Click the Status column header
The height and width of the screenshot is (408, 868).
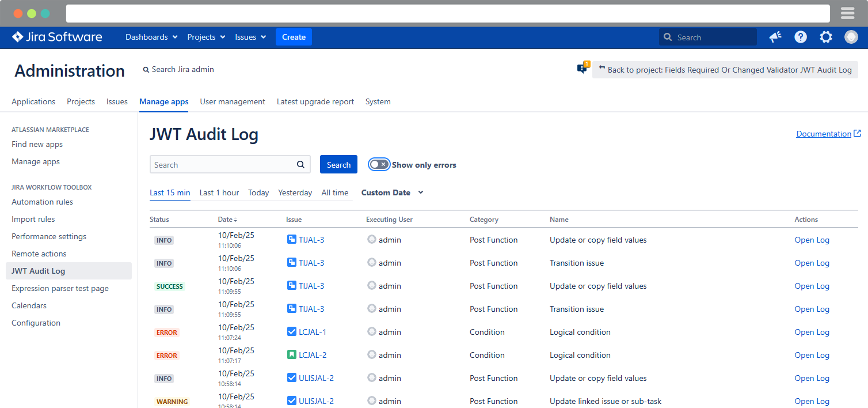[159, 220]
